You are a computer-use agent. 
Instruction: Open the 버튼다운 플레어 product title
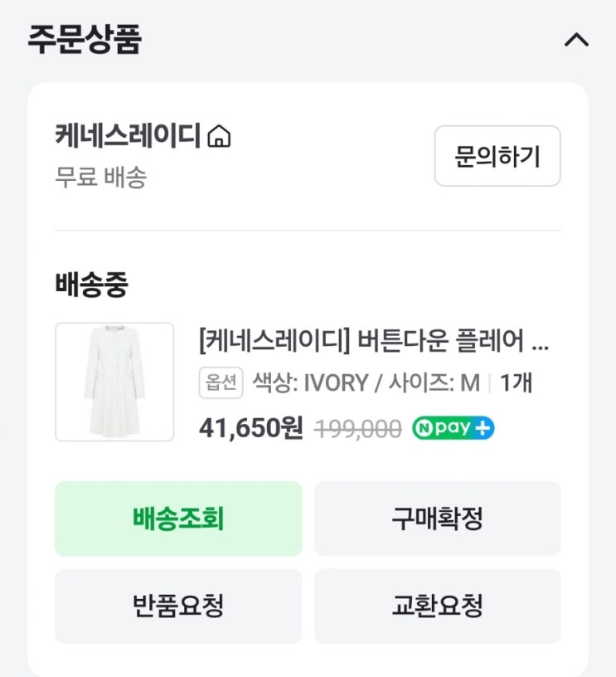373,340
